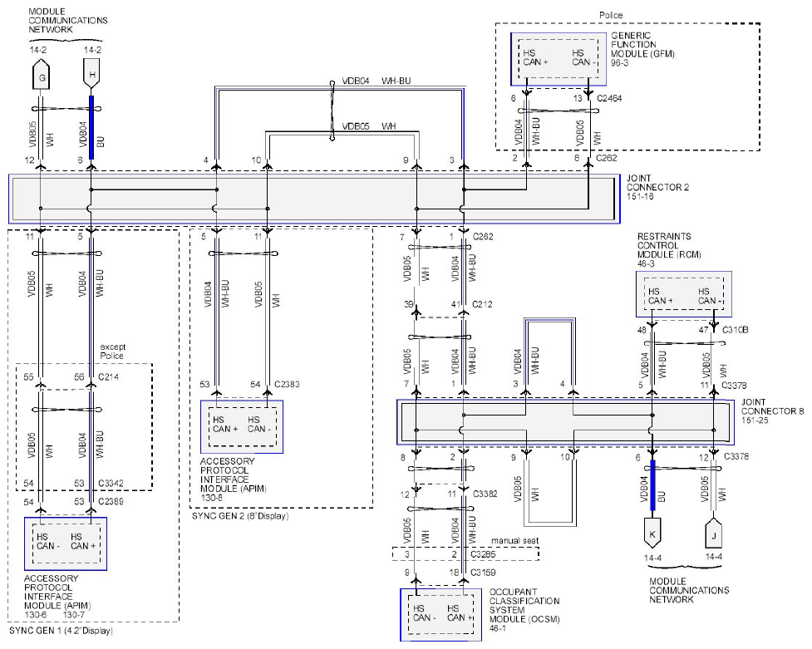Select the Generic Function Module (GFM) box
This screenshot has width=812, height=649.
tap(559, 59)
